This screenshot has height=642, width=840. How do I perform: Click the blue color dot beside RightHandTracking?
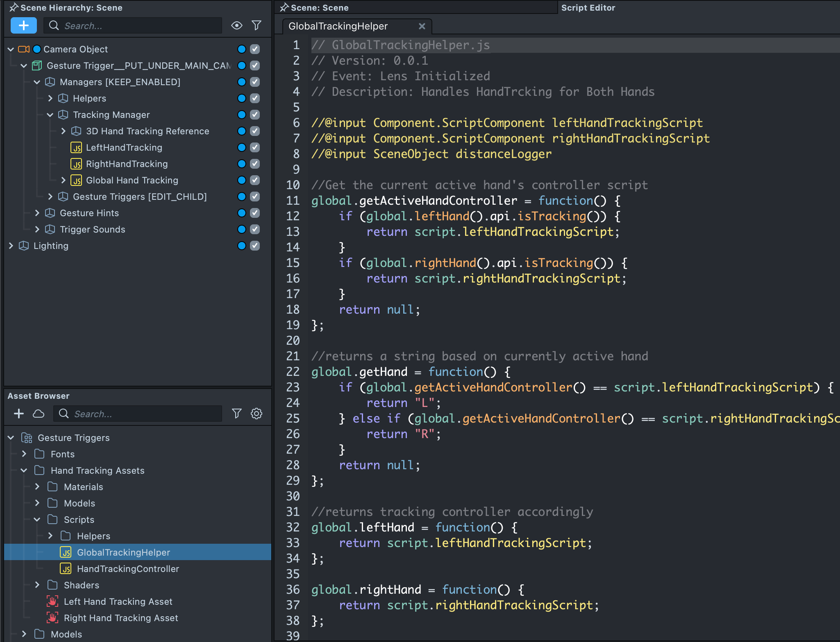pyautogui.click(x=242, y=164)
